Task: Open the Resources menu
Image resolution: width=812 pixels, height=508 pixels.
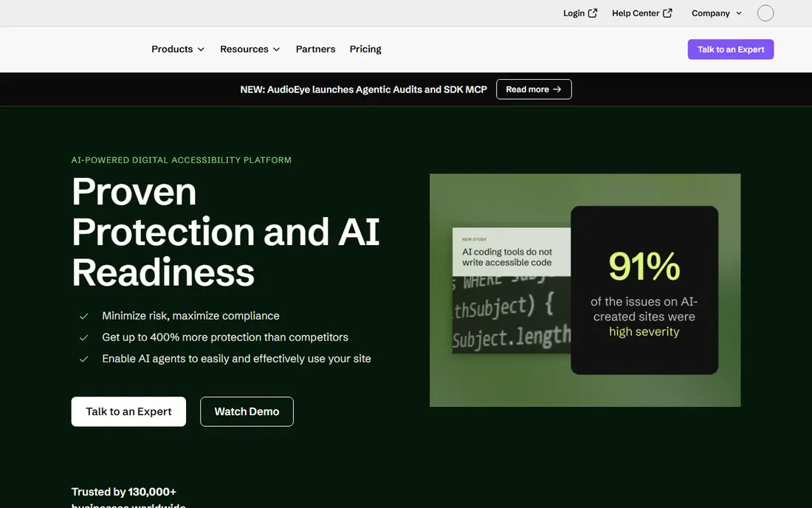Action: coord(250,49)
